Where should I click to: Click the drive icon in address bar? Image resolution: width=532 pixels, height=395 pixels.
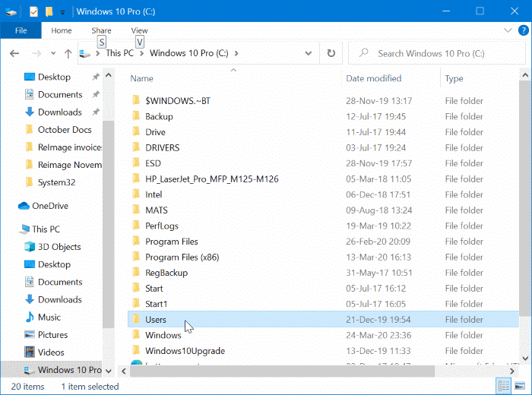click(85, 54)
